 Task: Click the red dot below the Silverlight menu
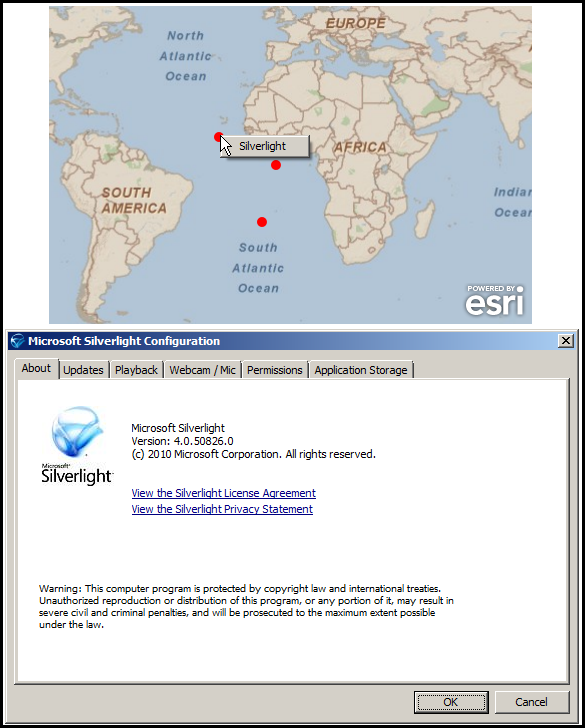tap(276, 165)
